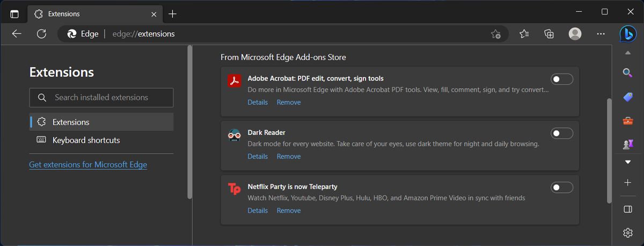Open sidebar Tools briefcase icon
The height and width of the screenshot is (246, 644).
[627, 121]
